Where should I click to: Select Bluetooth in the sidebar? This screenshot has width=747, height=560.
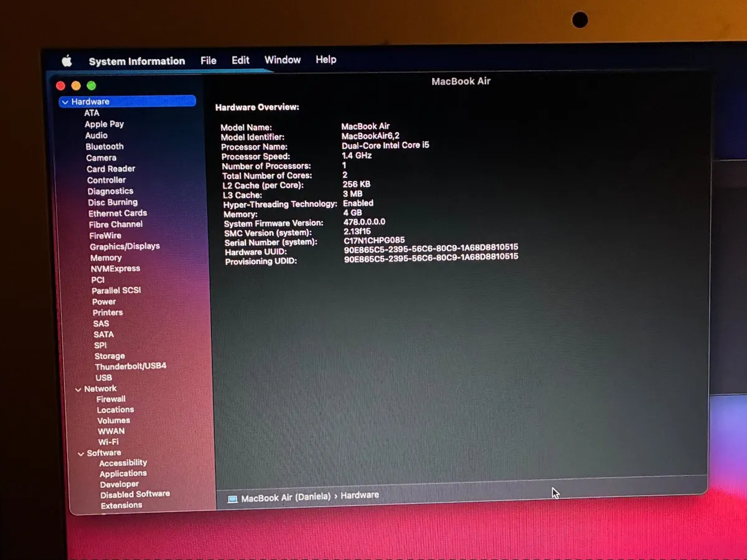tap(105, 146)
